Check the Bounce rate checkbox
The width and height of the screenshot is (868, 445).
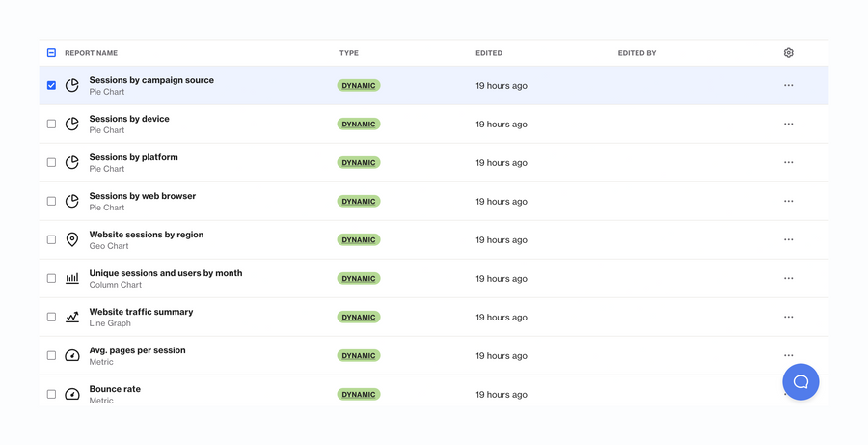[51, 394]
